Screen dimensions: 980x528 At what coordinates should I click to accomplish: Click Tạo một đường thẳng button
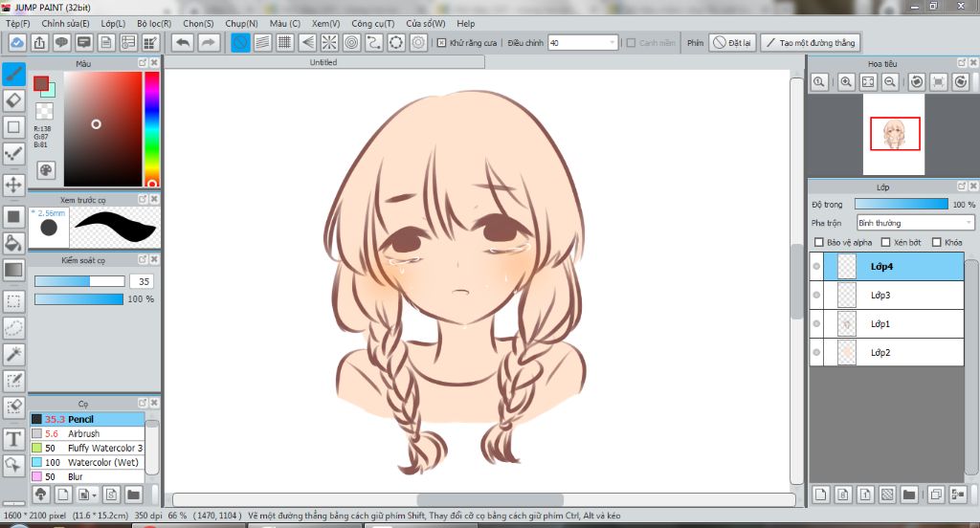[x=811, y=42]
